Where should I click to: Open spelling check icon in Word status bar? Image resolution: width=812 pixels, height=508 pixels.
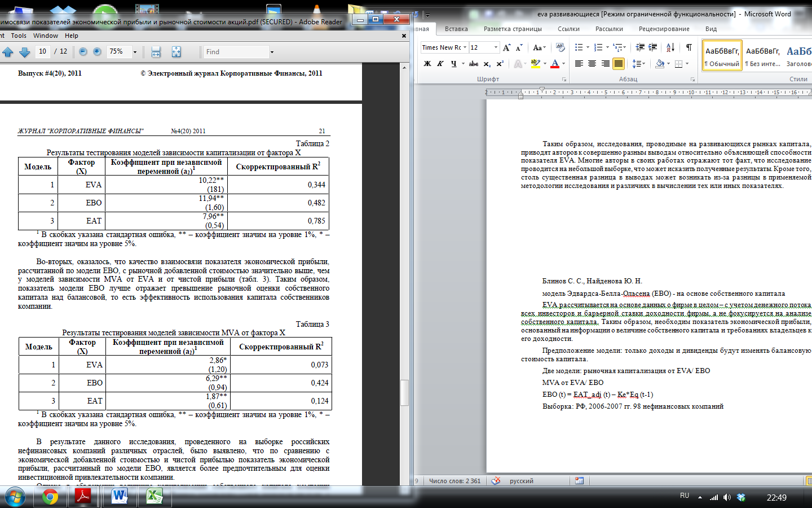496,481
